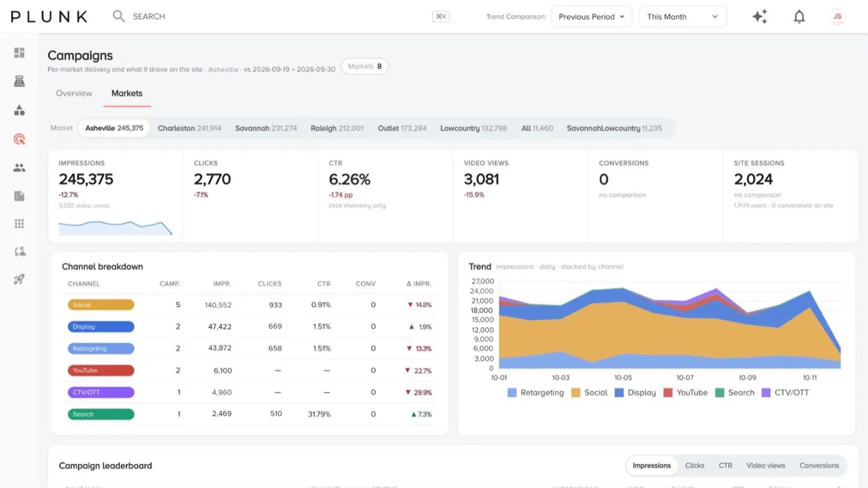This screenshot has width=868, height=488.
Task: Open the shapes icon in sidebar
Action: point(19,110)
